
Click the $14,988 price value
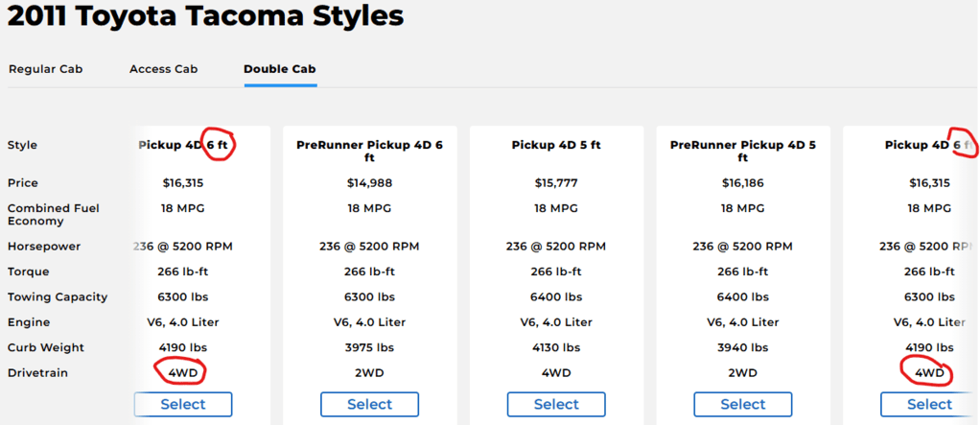(x=369, y=183)
